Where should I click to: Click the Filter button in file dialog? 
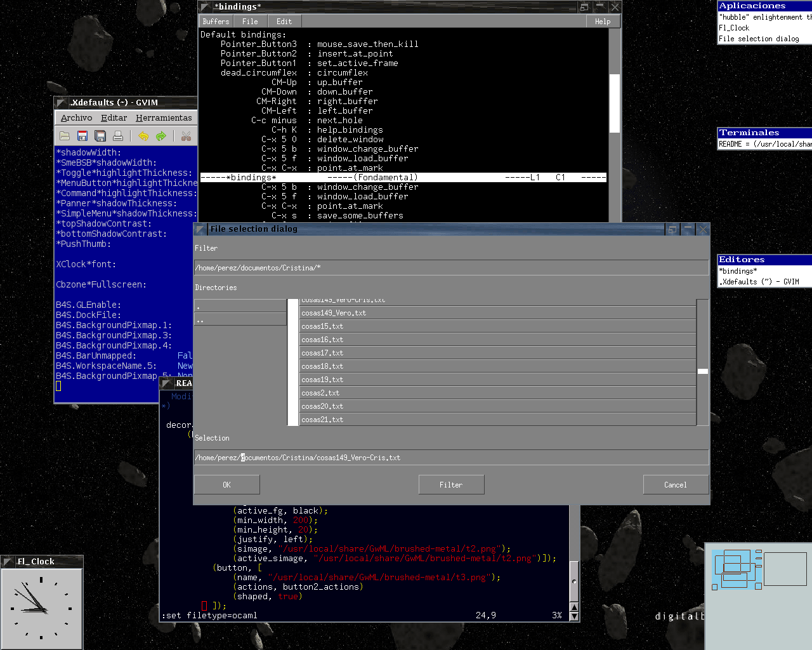click(451, 485)
